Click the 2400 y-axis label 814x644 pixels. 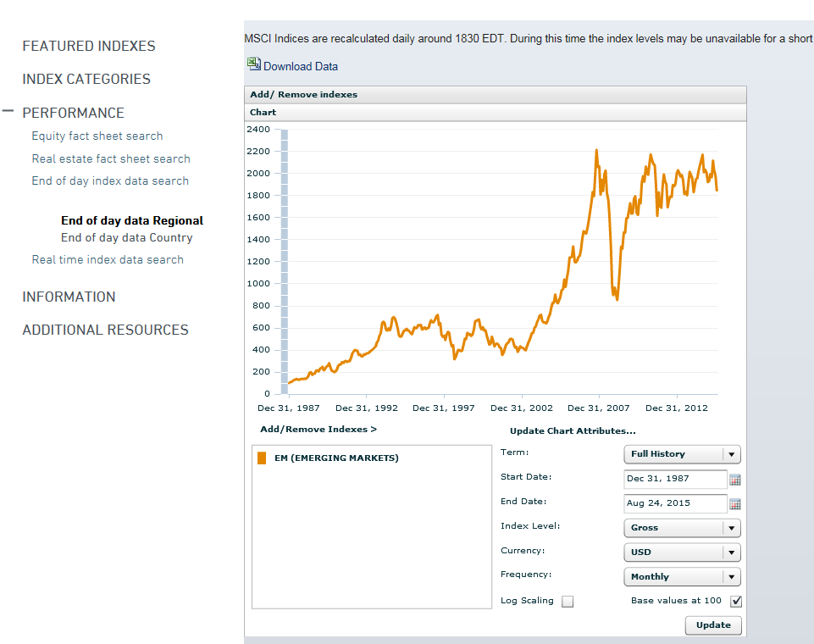(x=258, y=130)
